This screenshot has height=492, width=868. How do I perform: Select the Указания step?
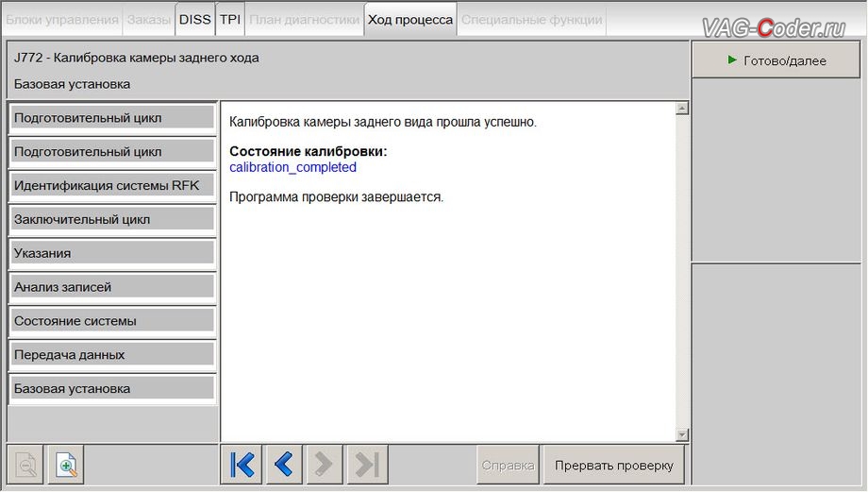click(x=112, y=253)
